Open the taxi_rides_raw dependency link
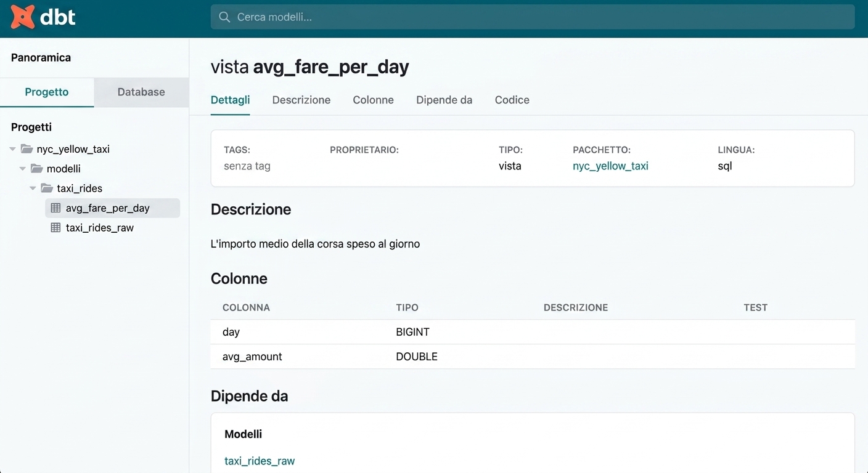The height and width of the screenshot is (473, 868). pos(260,461)
